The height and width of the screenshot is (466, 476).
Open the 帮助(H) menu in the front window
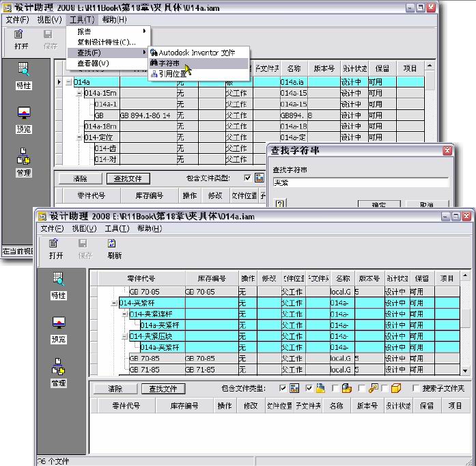tap(150, 228)
